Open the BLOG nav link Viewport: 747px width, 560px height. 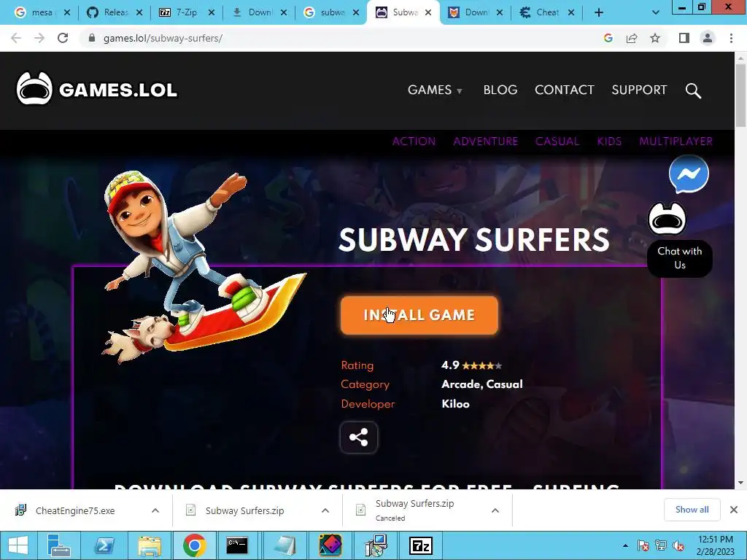[x=500, y=90]
